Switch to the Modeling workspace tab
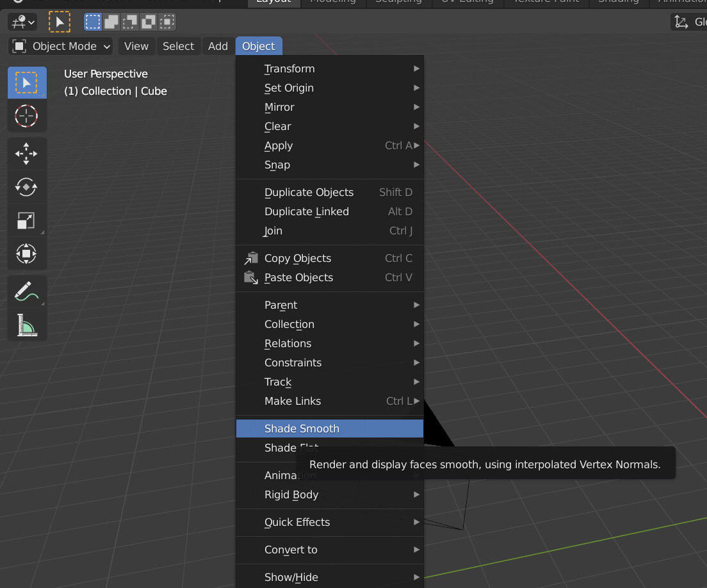 tap(333, 2)
